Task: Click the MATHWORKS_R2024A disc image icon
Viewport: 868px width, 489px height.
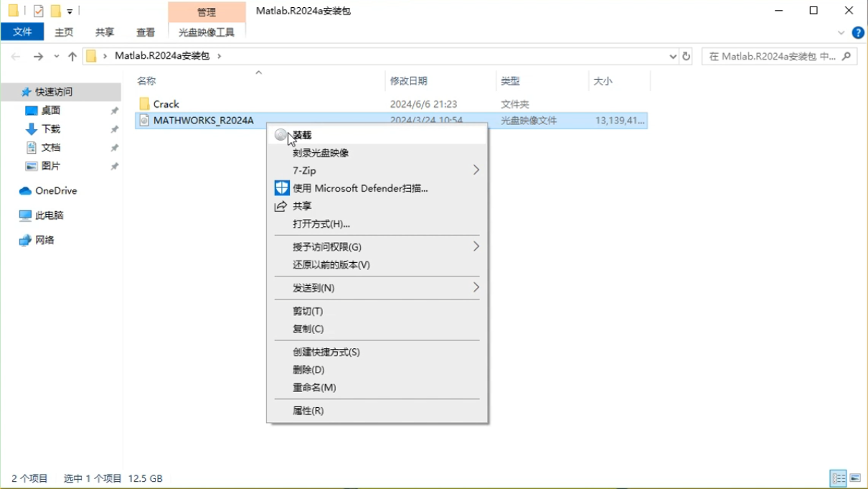Action: pyautogui.click(x=144, y=121)
